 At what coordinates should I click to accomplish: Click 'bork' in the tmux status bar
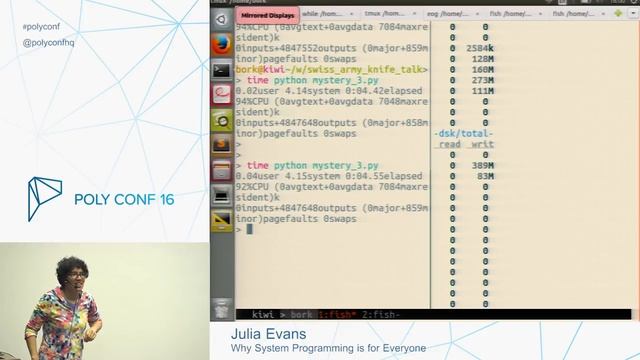click(x=302, y=314)
